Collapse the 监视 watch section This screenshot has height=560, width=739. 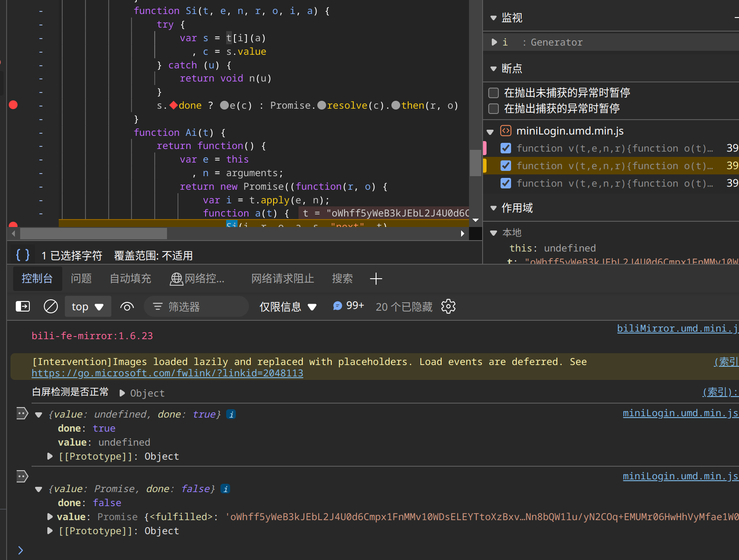tap(494, 18)
